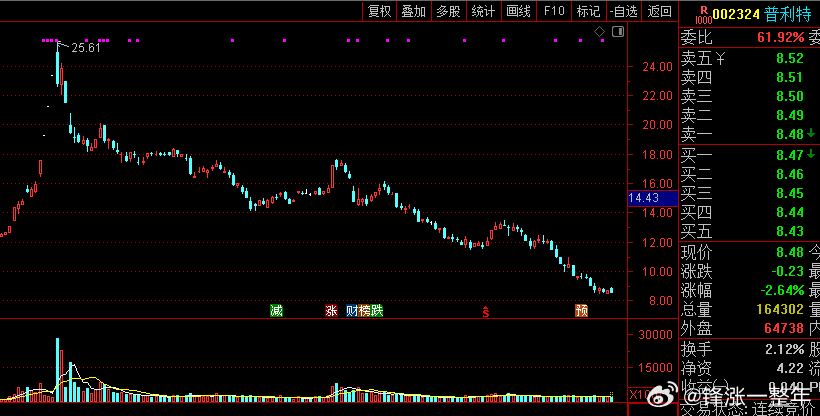The height and width of the screenshot is (416, 820).
Task: Click the diamond icon above the chart
Action: pyautogui.click(x=599, y=32)
